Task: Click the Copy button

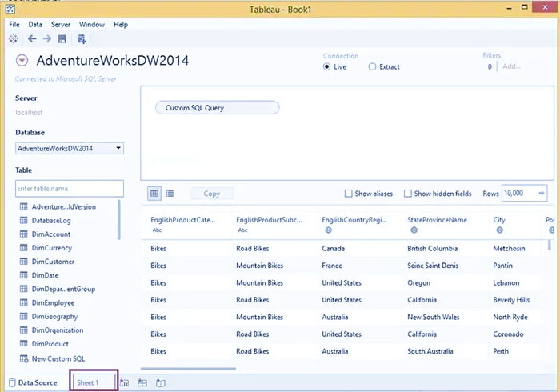Action: tap(212, 194)
